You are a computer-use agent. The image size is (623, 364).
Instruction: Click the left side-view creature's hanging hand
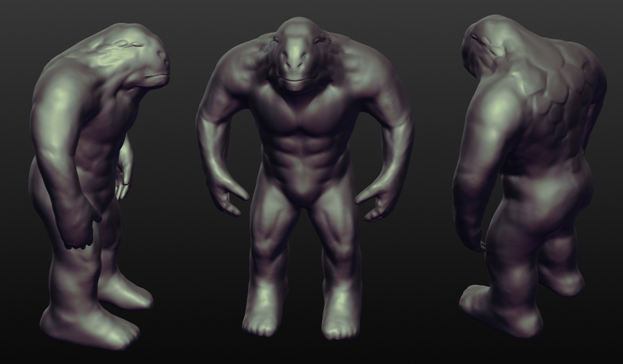[x=79, y=229]
